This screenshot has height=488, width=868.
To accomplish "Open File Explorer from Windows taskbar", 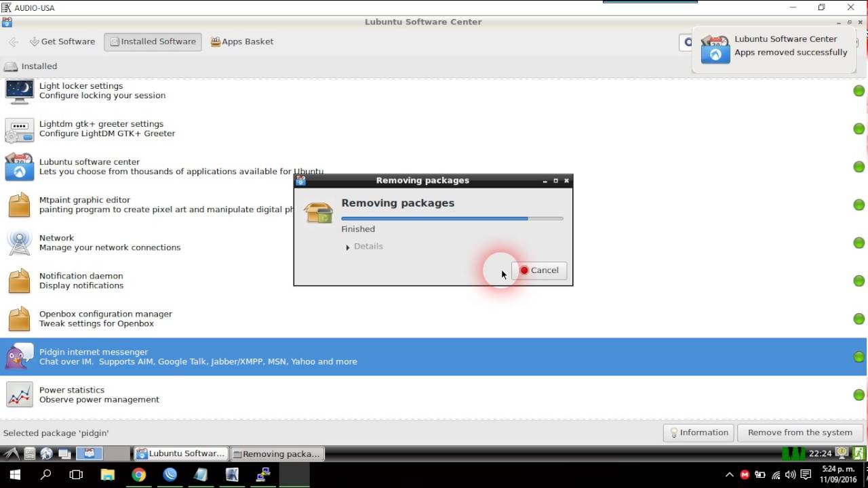I will (x=108, y=475).
